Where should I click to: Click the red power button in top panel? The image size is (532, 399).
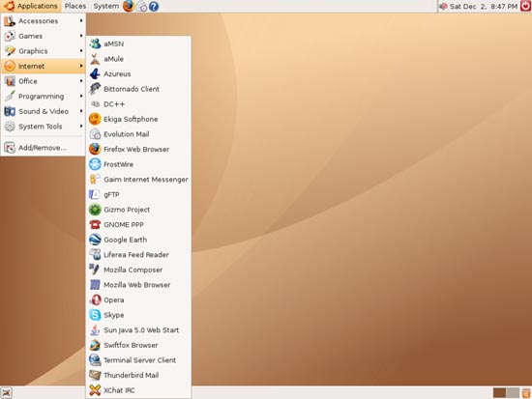(525, 6)
